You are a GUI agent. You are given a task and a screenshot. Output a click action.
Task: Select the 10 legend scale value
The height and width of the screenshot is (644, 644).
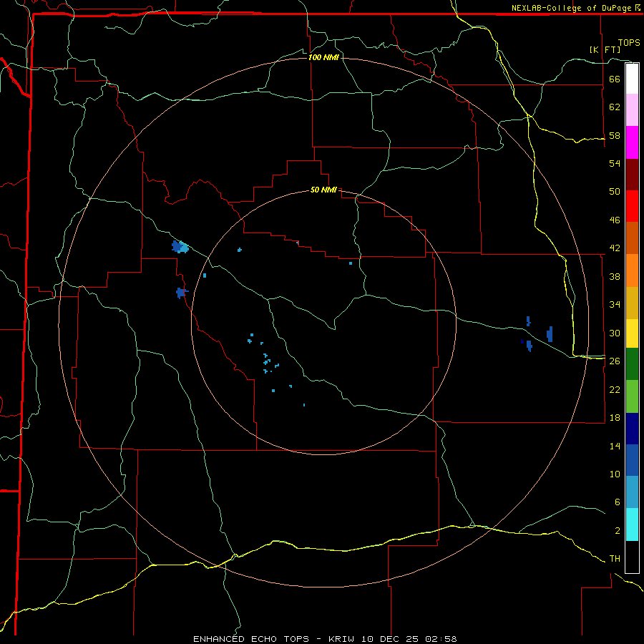pos(615,474)
